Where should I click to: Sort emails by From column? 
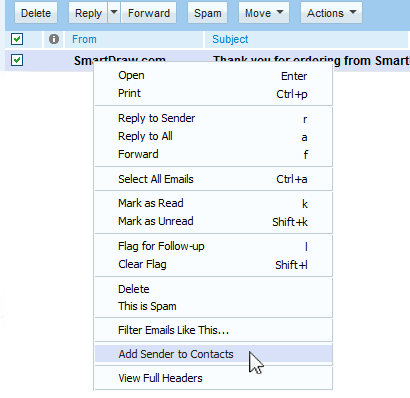(x=84, y=39)
